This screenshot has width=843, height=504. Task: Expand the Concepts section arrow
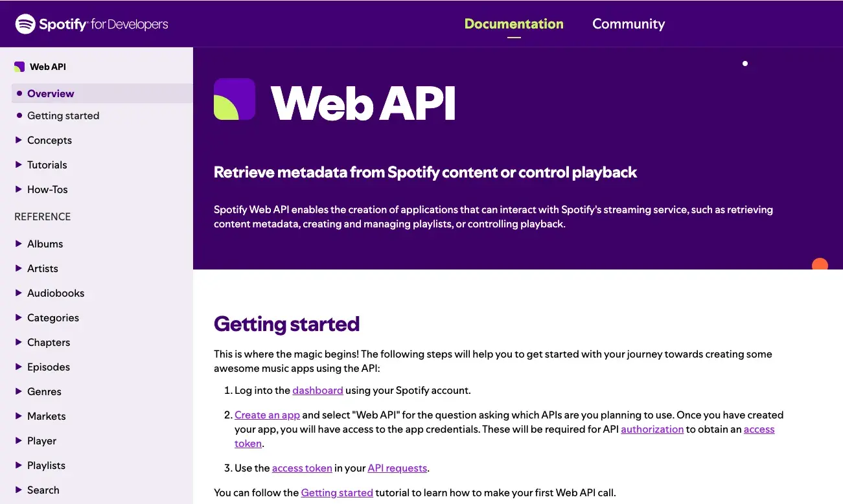(19, 140)
